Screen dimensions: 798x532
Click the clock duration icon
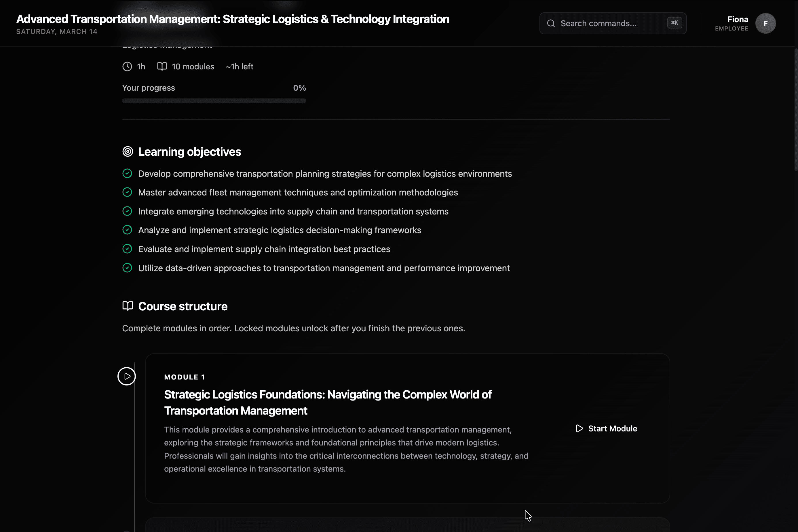(127, 66)
